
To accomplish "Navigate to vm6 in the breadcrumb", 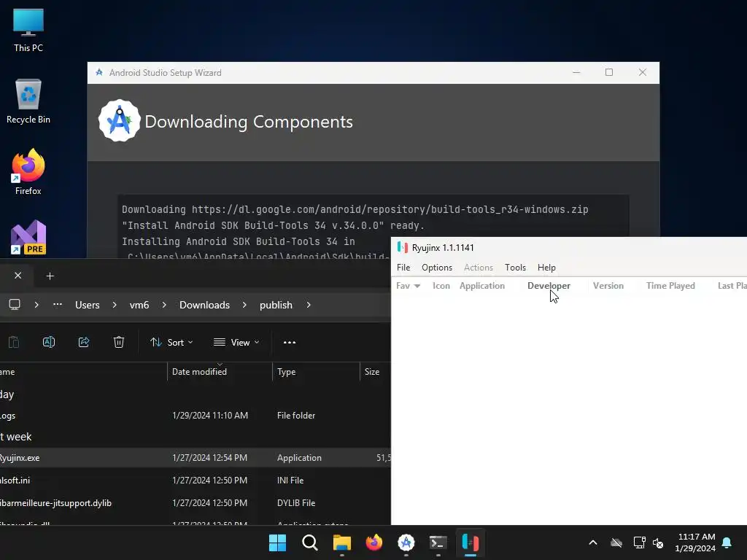I will click(139, 305).
